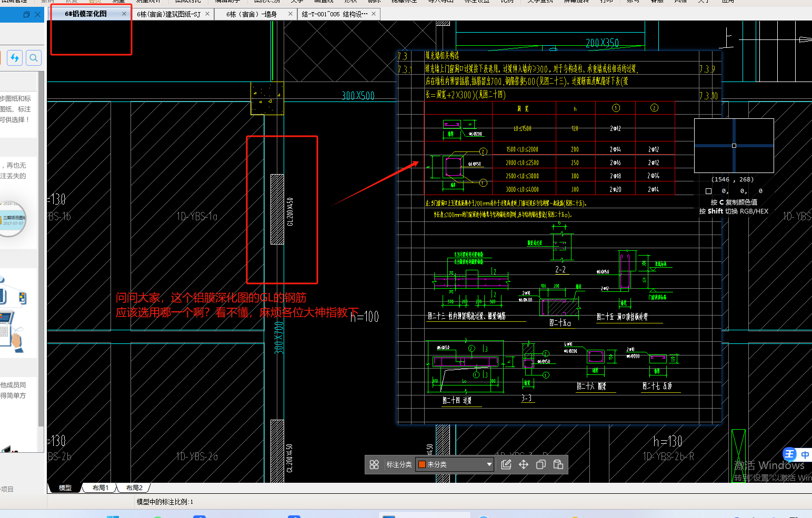Click the 300X700 vertical beam label
The width and height of the screenshot is (812, 518).
(279, 338)
